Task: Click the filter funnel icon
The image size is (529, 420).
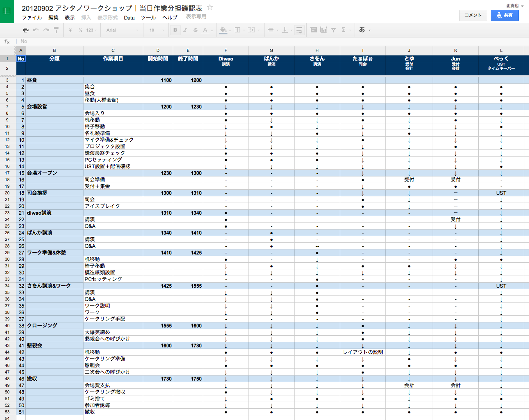Action: pyautogui.click(x=334, y=30)
